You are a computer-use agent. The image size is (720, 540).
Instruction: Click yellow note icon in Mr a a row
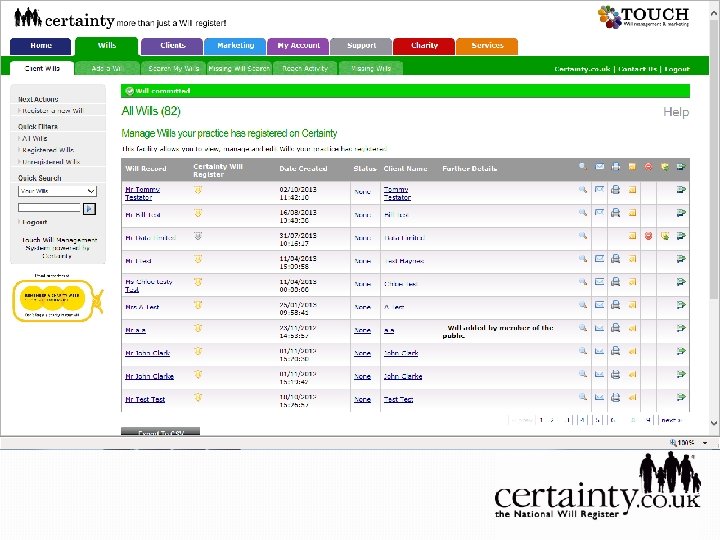point(632,328)
